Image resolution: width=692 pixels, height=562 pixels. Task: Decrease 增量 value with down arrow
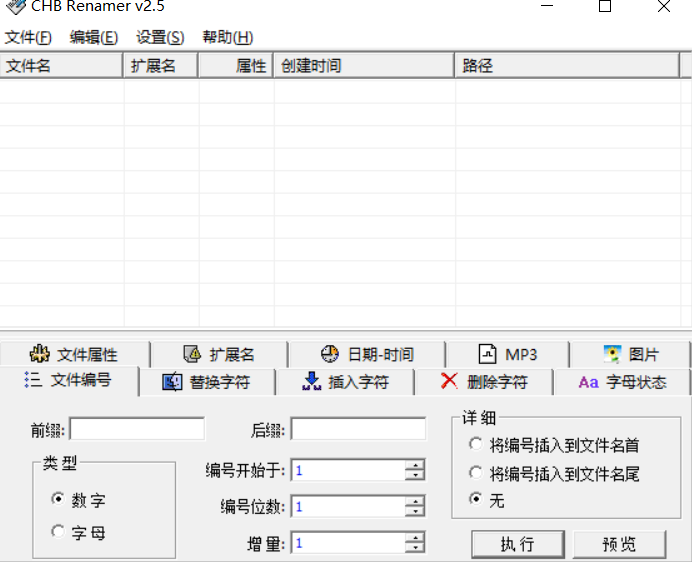coord(414,548)
